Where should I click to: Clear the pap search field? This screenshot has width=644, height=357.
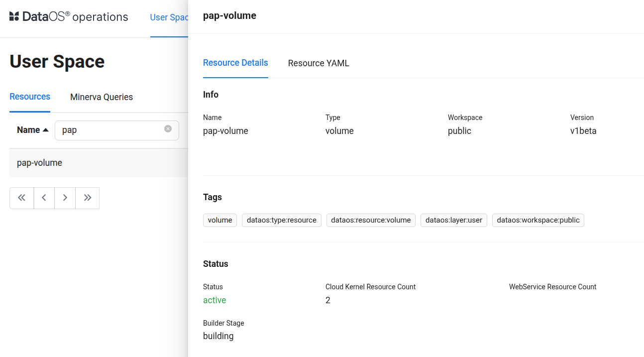click(x=168, y=129)
